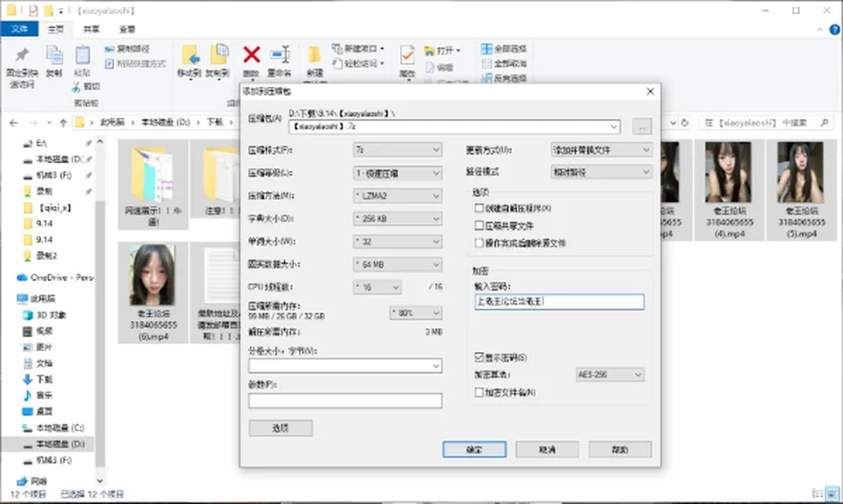
Task: Click the red X 删除 icon
Action: coord(251,54)
